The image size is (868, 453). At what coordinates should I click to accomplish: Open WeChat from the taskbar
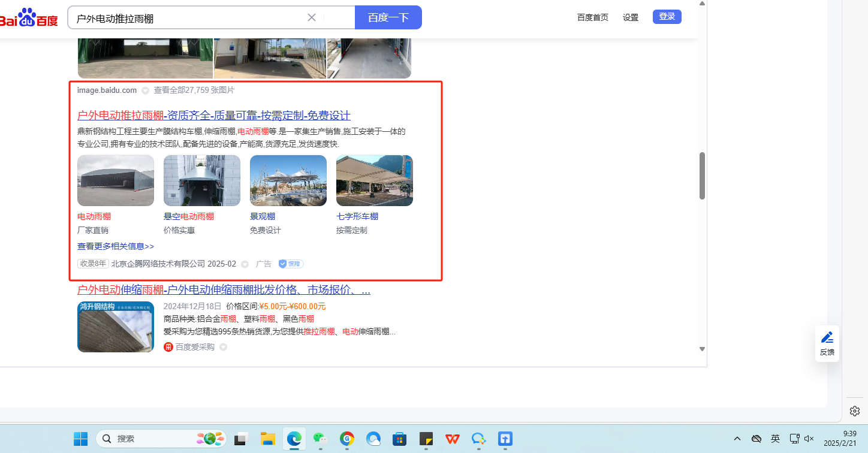tap(321, 439)
